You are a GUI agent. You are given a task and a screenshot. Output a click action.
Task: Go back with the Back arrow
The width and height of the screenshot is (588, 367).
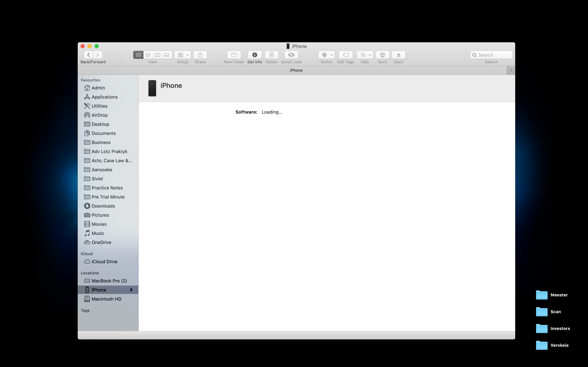[x=89, y=55]
